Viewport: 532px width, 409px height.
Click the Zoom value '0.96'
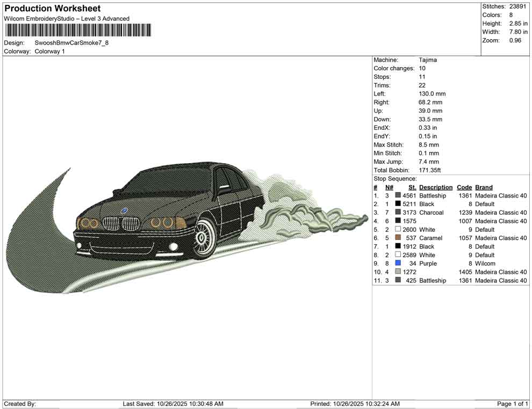coord(515,40)
